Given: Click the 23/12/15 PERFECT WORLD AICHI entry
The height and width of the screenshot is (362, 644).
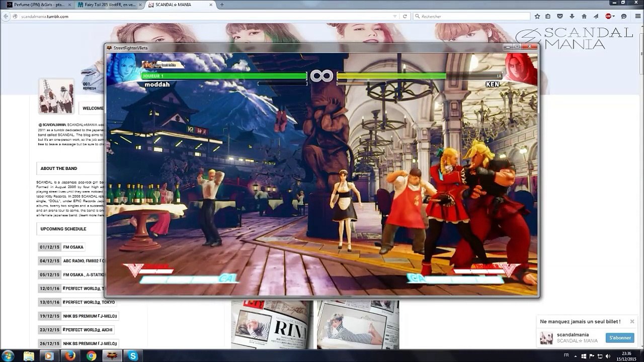Looking at the screenshot, I should pyautogui.click(x=76, y=330).
